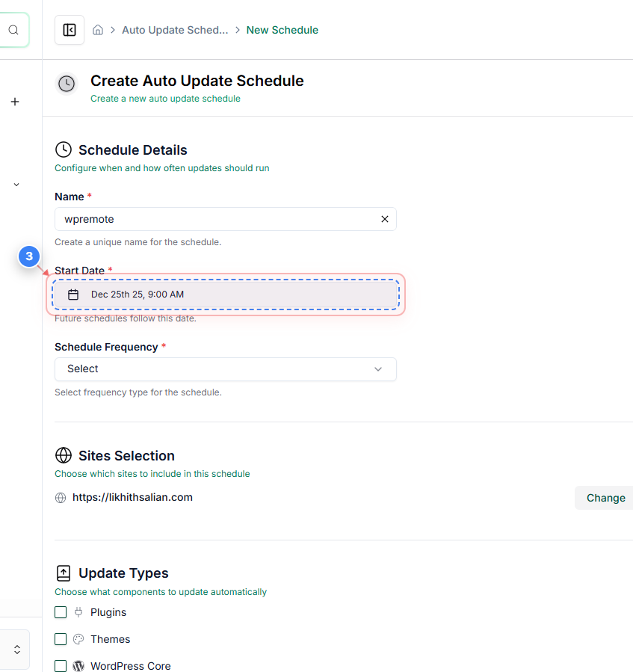Click the globe icon beside Sites Selection
Viewport: 633px width, 672px height.
(x=64, y=455)
